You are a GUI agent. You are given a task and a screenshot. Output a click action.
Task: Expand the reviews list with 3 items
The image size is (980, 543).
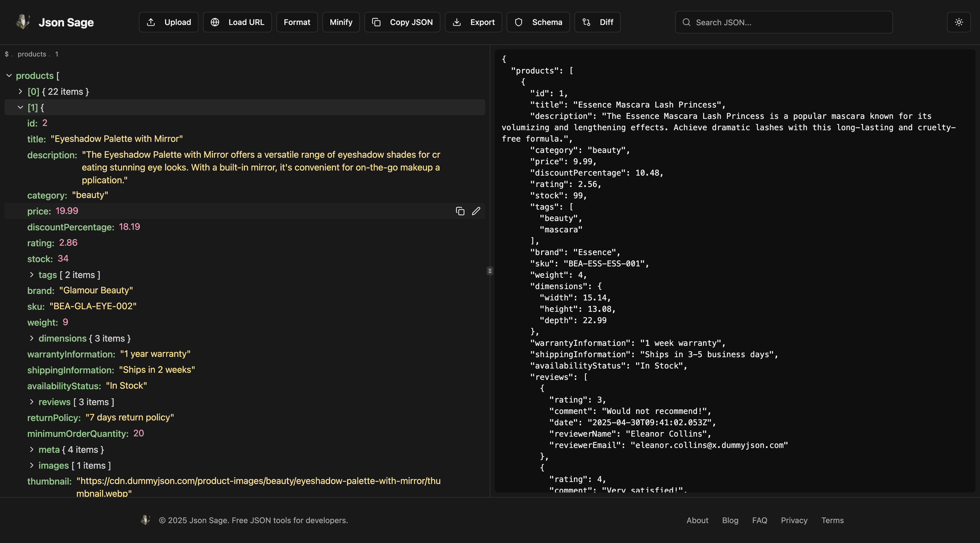pos(31,401)
